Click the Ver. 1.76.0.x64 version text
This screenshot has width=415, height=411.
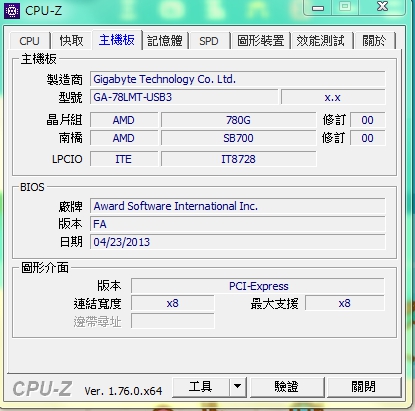pos(123,391)
